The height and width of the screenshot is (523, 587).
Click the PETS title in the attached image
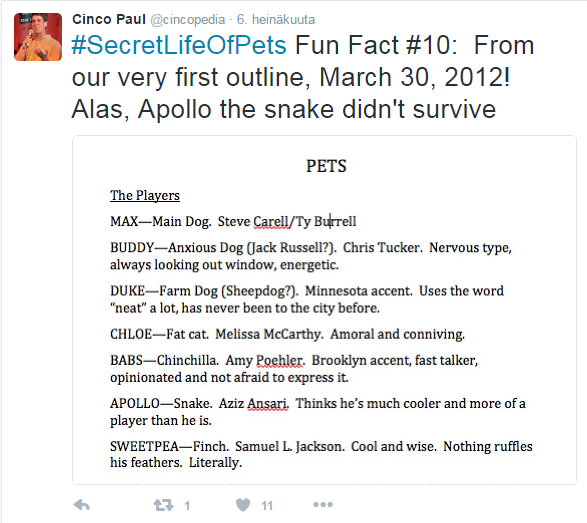pyautogui.click(x=326, y=166)
